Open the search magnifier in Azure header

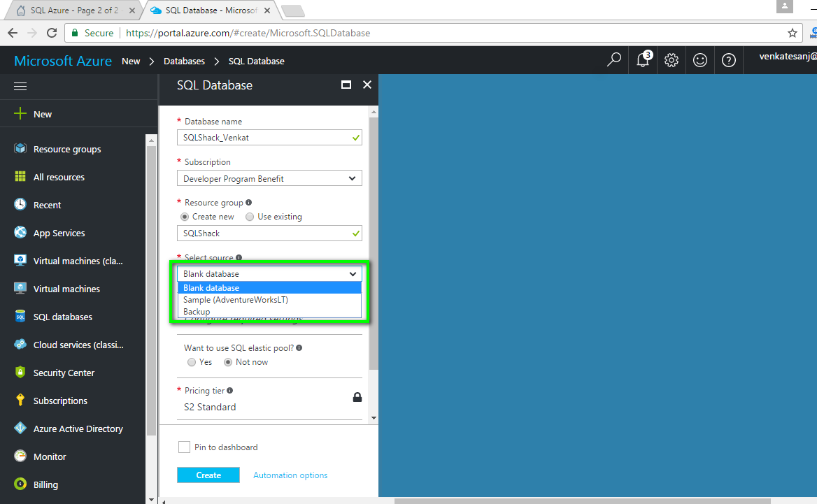tap(613, 60)
